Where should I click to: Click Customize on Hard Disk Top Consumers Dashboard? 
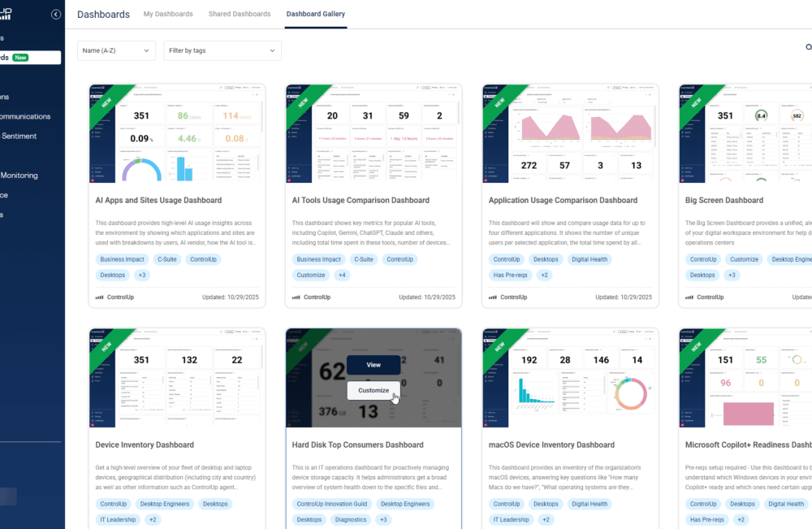[x=372, y=390]
